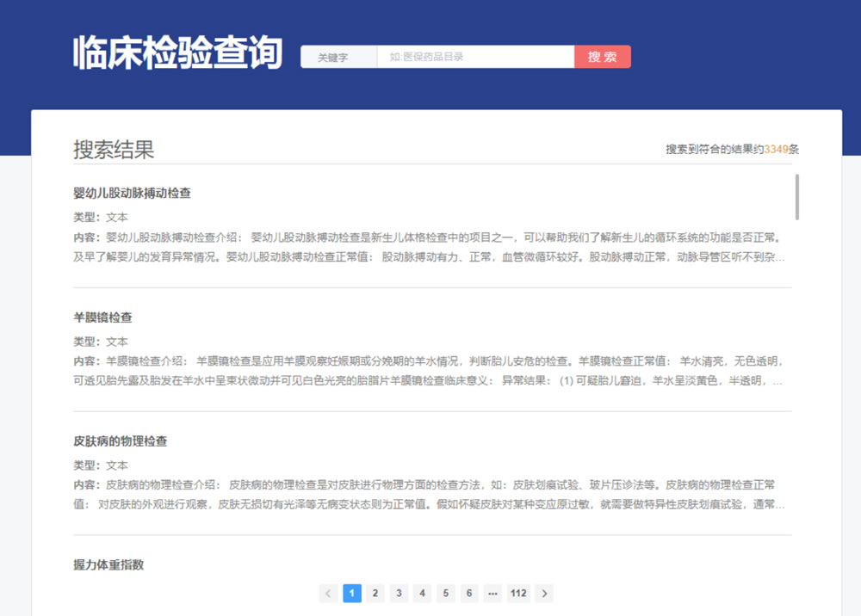The width and height of the screenshot is (861, 616).
Task: Expand more pages via ellipsis button
Action: tap(492, 593)
